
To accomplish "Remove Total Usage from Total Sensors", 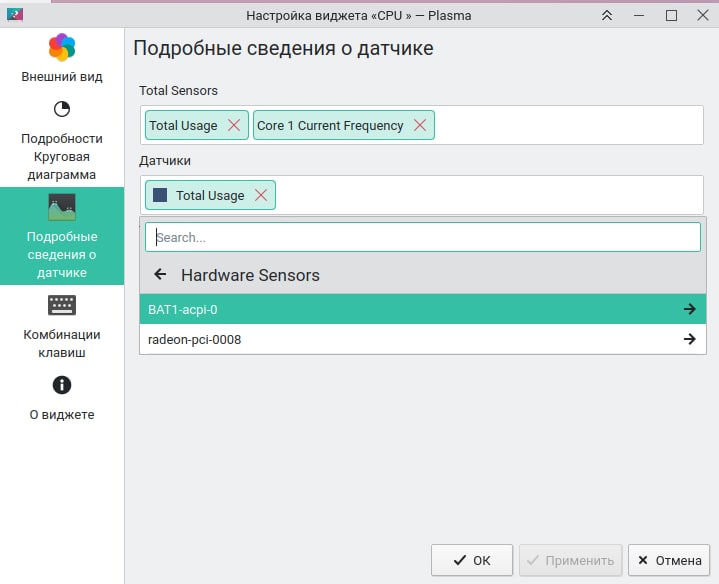I will 234,125.
